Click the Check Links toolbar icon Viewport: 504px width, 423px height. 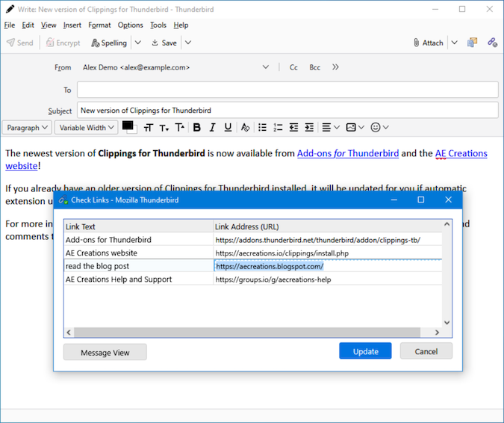coord(492,43)
